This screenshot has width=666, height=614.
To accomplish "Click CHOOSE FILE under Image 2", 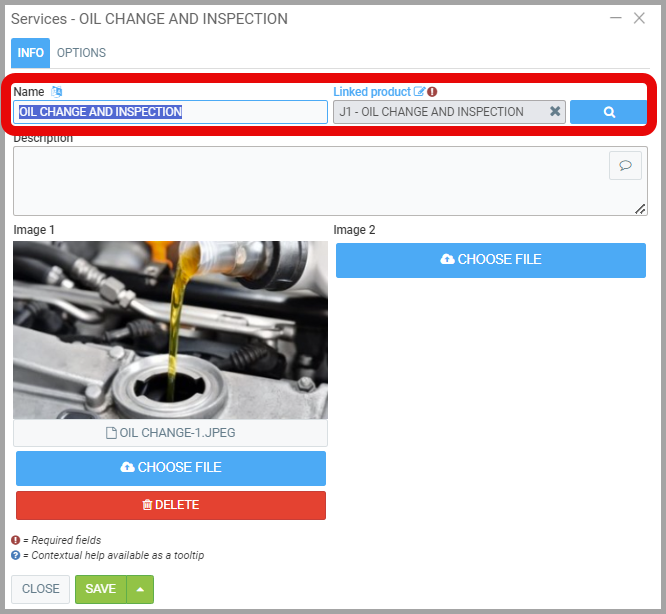I will pyautogui.click(x=491, y=260).
